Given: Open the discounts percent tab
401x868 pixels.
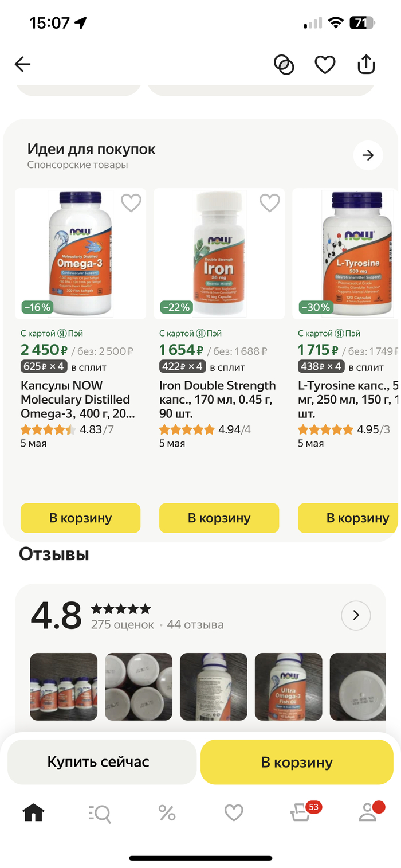Looking at the screenshot, I should pos(167,812).
